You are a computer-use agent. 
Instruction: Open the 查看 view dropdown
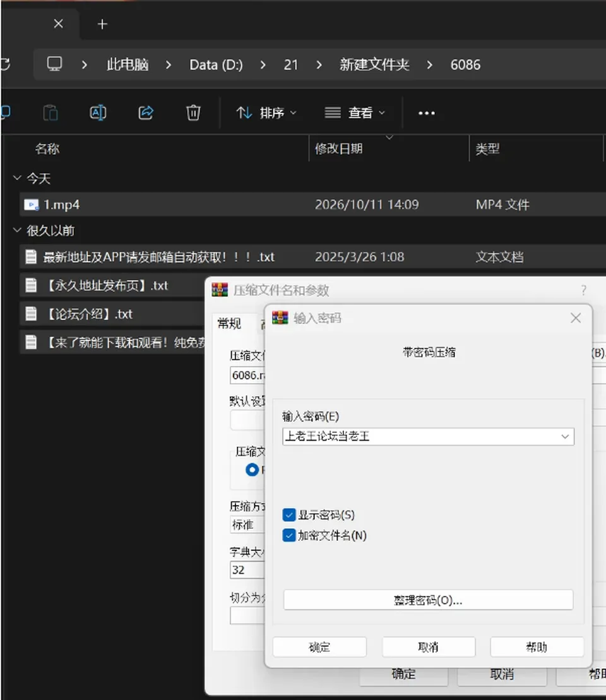pos(355,113)
